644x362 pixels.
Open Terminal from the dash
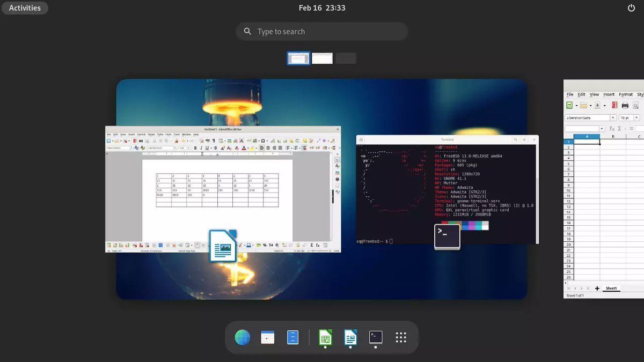(376, 337)
